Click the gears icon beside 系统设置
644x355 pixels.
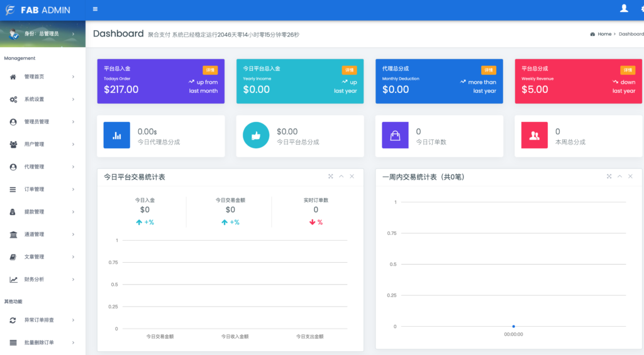13,99
